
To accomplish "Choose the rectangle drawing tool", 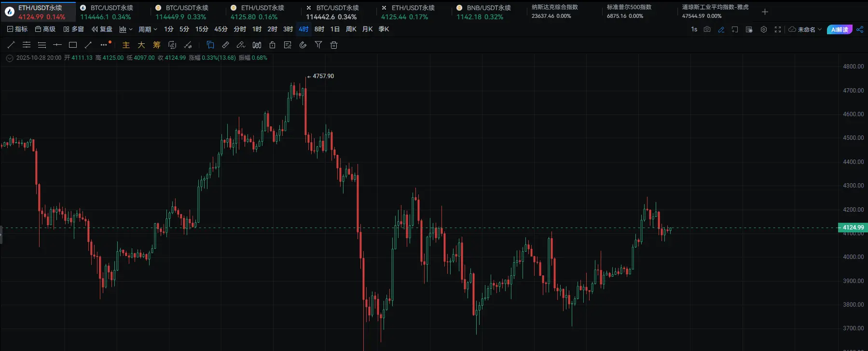I will click(73, 45).
